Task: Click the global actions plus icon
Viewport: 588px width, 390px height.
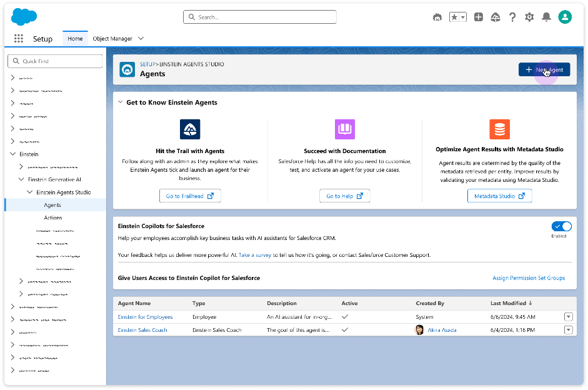Action: [479, 17]
